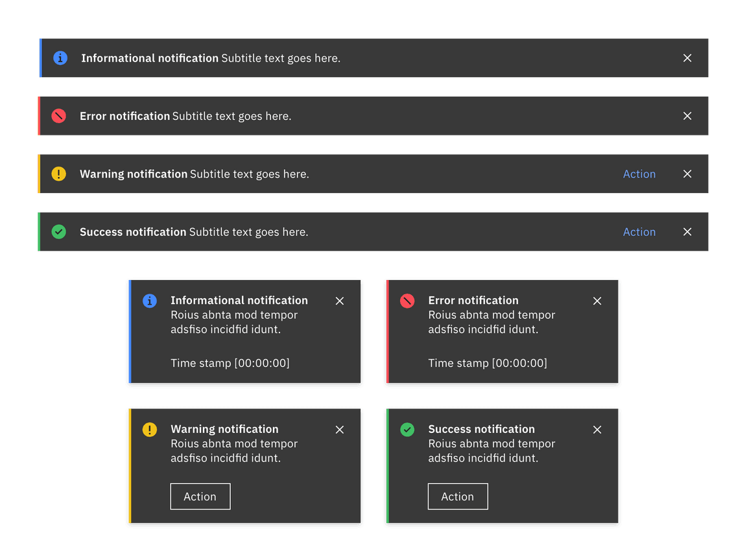Dismiss the success toast notification card

tap(597, 430)
